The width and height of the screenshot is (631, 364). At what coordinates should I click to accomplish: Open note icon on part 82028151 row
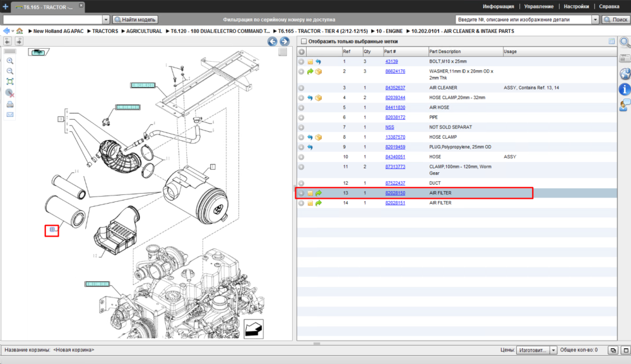click(310, 203)
